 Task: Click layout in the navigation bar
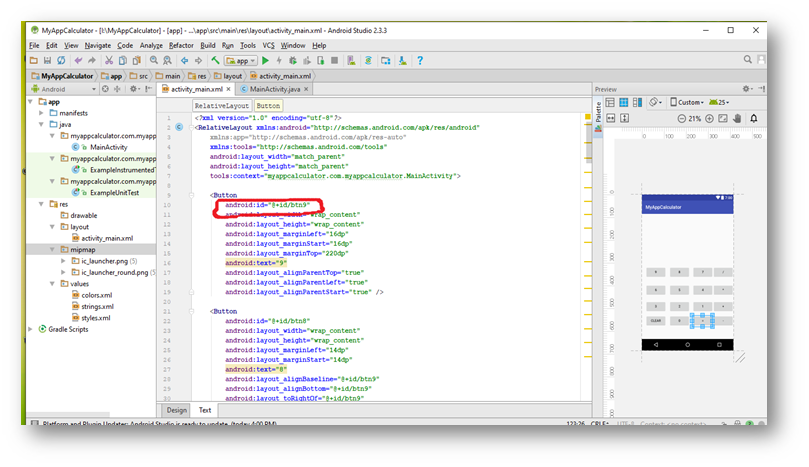[228, 76]
